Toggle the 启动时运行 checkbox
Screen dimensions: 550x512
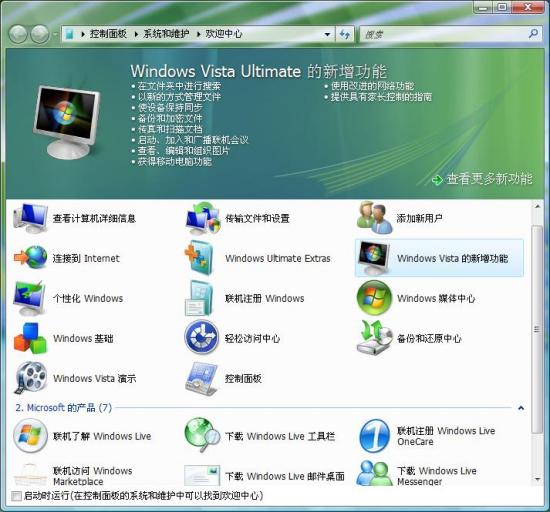(x=16, y=496)
